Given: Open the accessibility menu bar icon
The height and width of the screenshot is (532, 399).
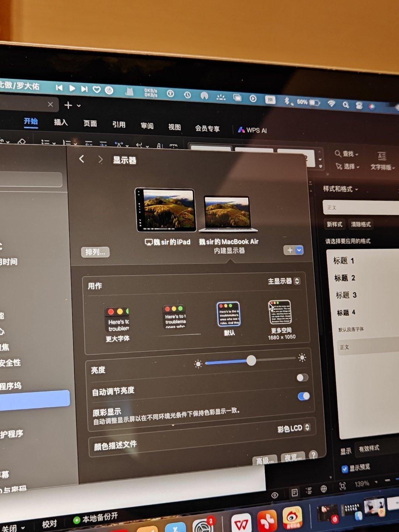Looking at the screenshot, I should pos(170,94).
